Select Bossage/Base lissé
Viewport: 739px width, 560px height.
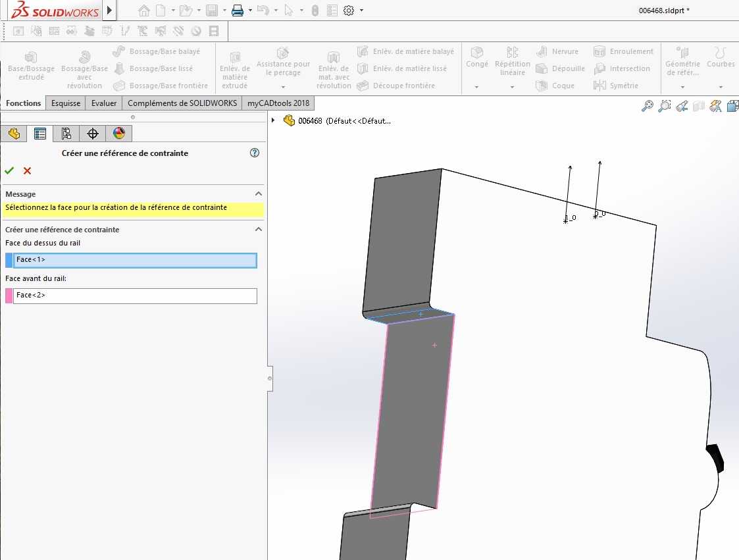tap(153, 68)
